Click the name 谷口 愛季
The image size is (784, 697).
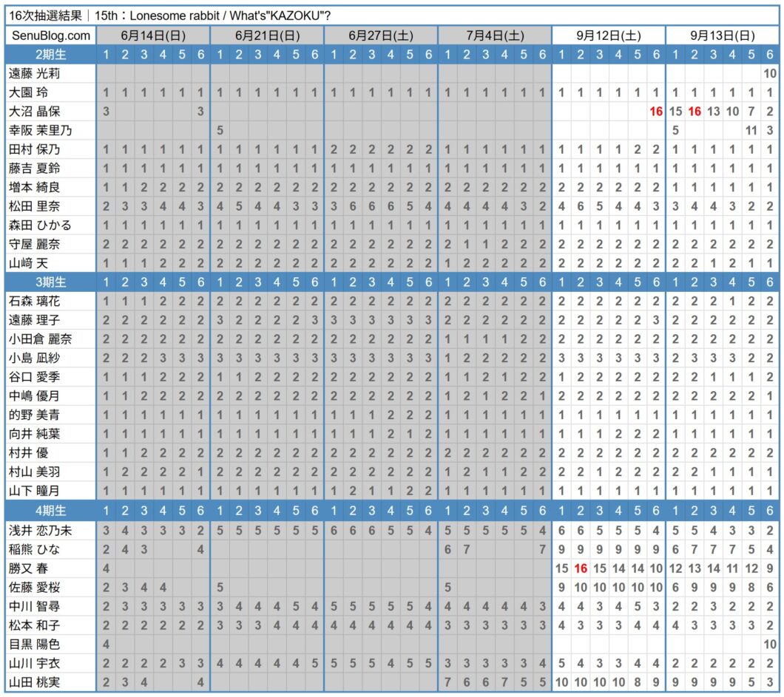tap(34, 377)
